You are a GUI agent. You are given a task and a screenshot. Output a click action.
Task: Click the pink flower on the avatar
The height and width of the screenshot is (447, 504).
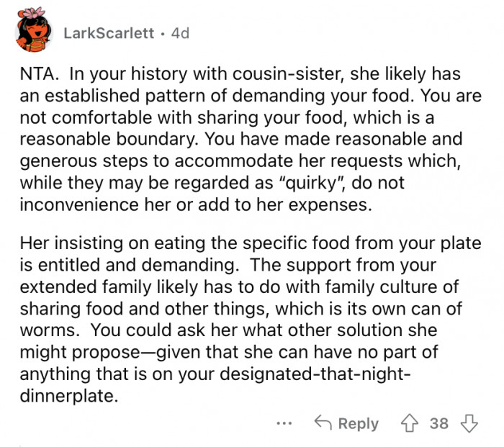coord(33,12)
